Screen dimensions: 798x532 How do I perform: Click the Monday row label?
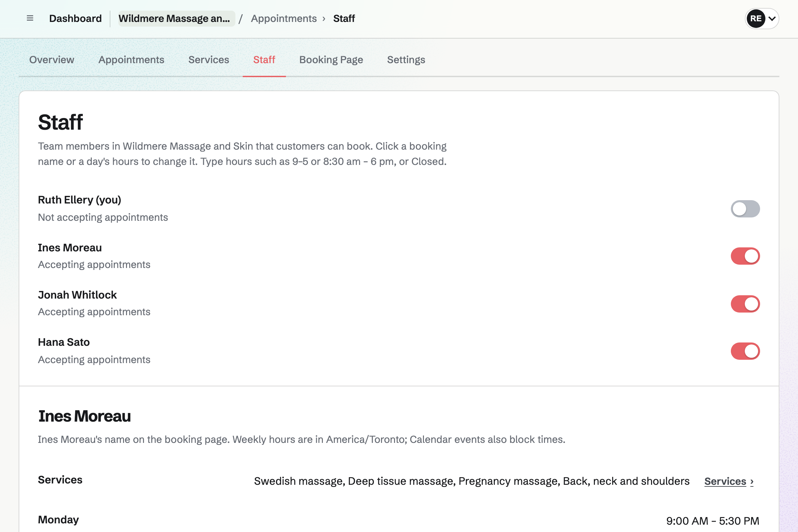click(x=59, y=520)
